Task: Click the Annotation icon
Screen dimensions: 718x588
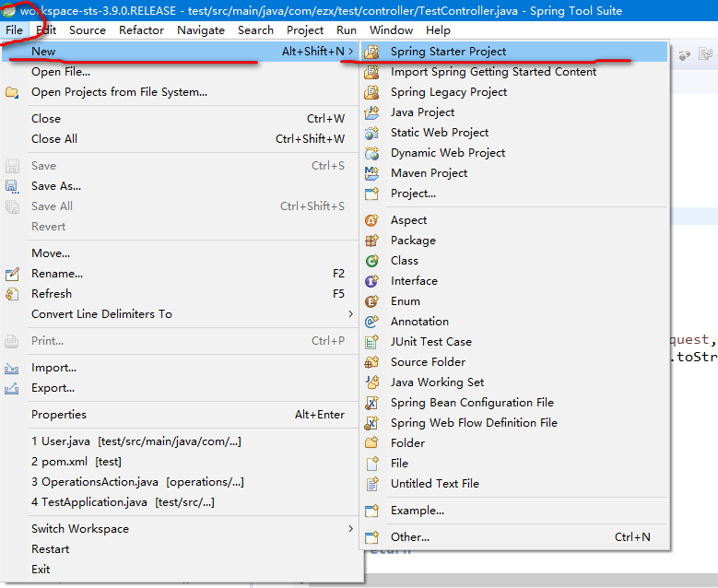Action: [371, 322]
